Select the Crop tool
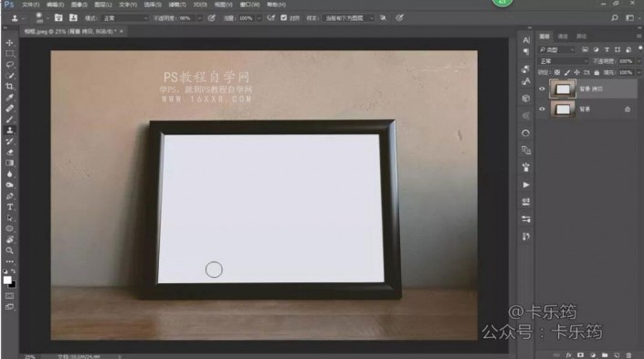This screenshot has height=359, width=644. (x=9, y=86)
